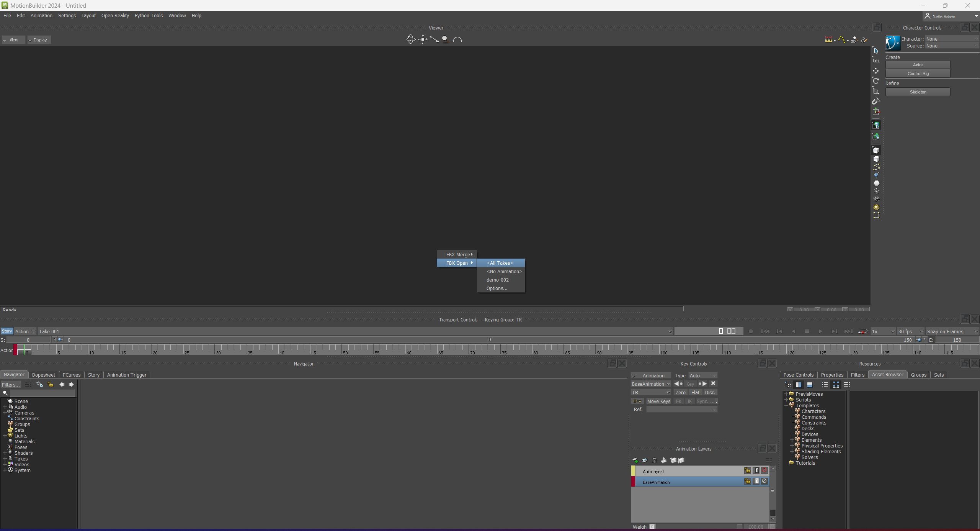Image resolution: width=980 pixels, height=531 pixels.
Task: Click the key icon beside Move Keys
Action: (x=637, y=401)
